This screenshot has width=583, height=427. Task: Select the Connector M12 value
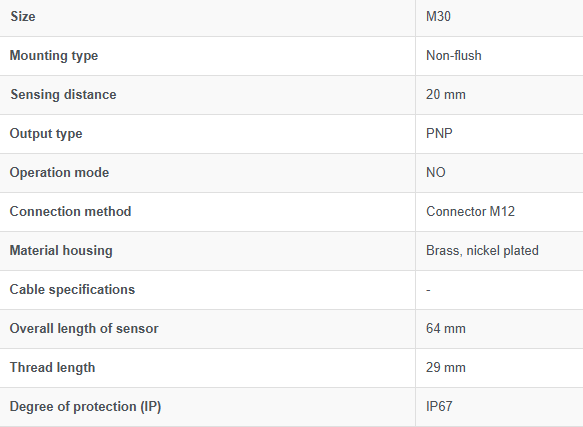tap(470, 212)
